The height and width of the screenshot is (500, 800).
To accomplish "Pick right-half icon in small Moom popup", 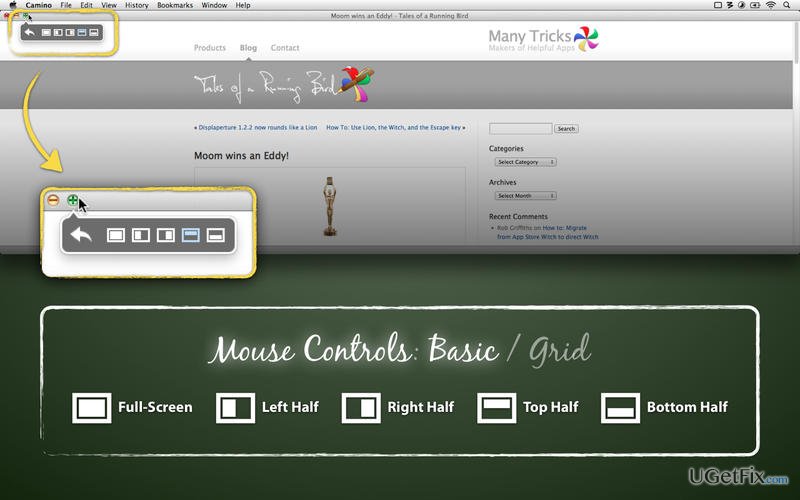I will click(x=70, y=33).
